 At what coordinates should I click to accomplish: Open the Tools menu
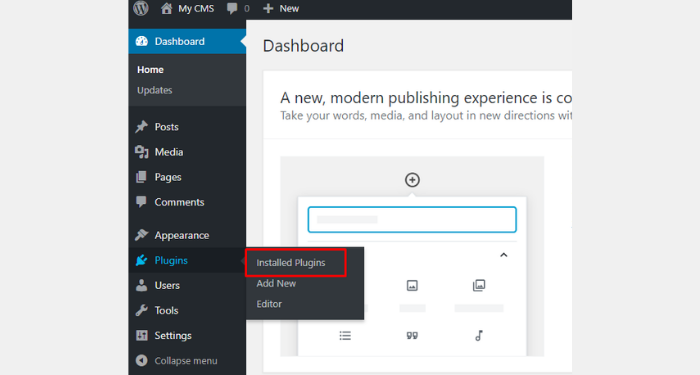[187, 310]
